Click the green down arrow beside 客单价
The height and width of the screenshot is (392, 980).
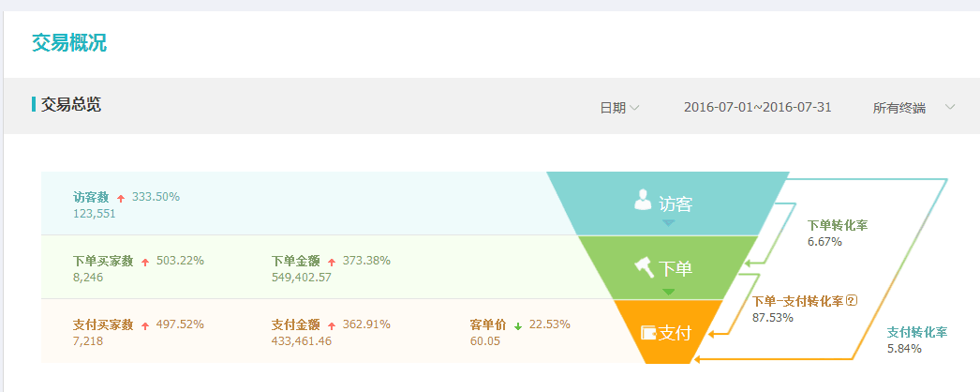pyautogui.click(x=518, y=325)
